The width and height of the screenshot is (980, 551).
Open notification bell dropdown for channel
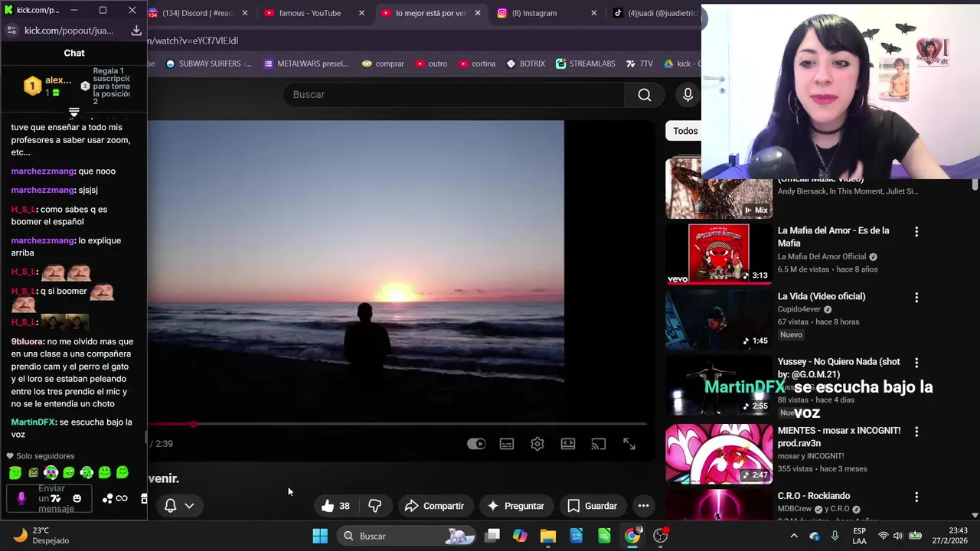coord(179,506)
